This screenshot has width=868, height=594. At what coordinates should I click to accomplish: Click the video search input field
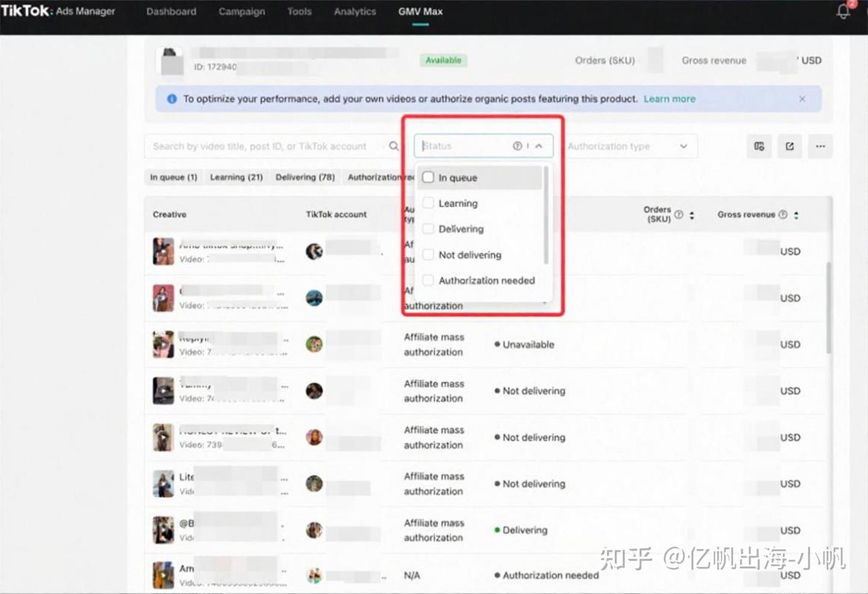coord(259,146)
